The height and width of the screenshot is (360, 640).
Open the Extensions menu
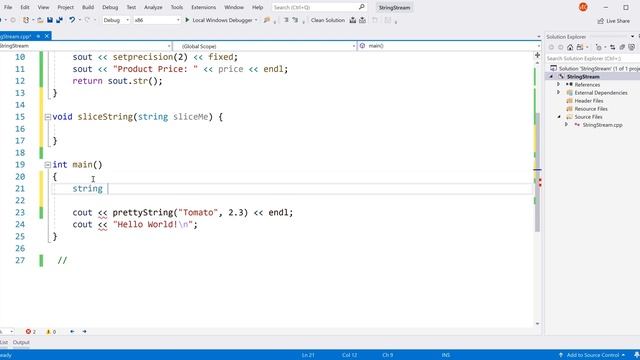point(203,7)
